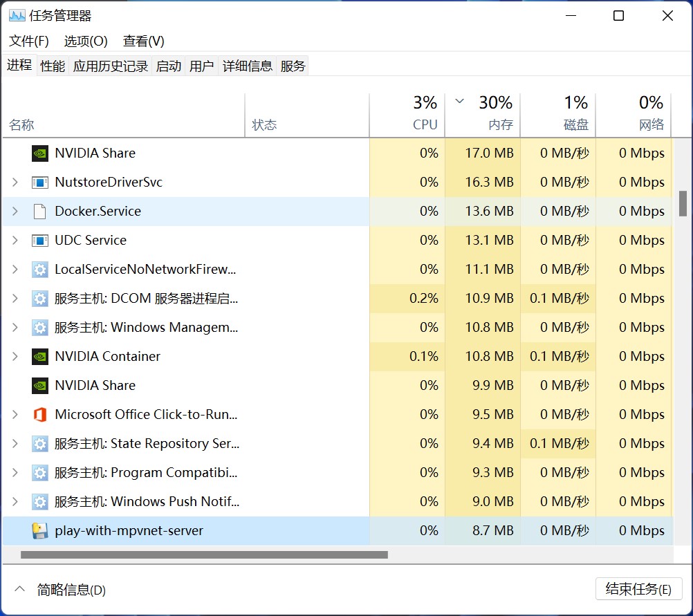693x616 pixels.
Task: Click the State Repository service gear icon
Action: (x=40, y=444)
